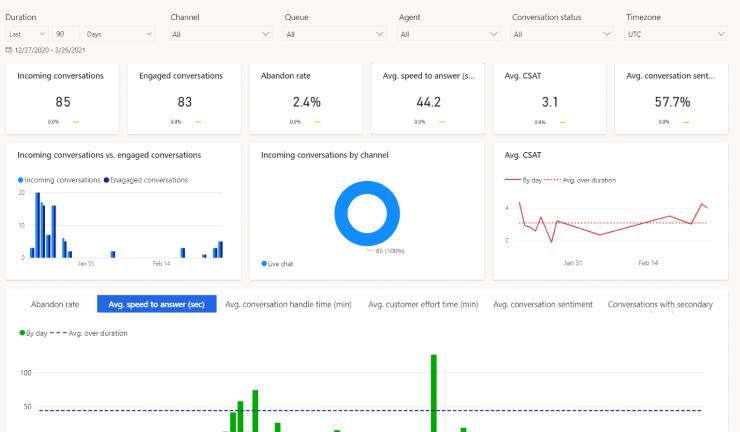Select the Engaged conversations KPI card

pos(184,99)
